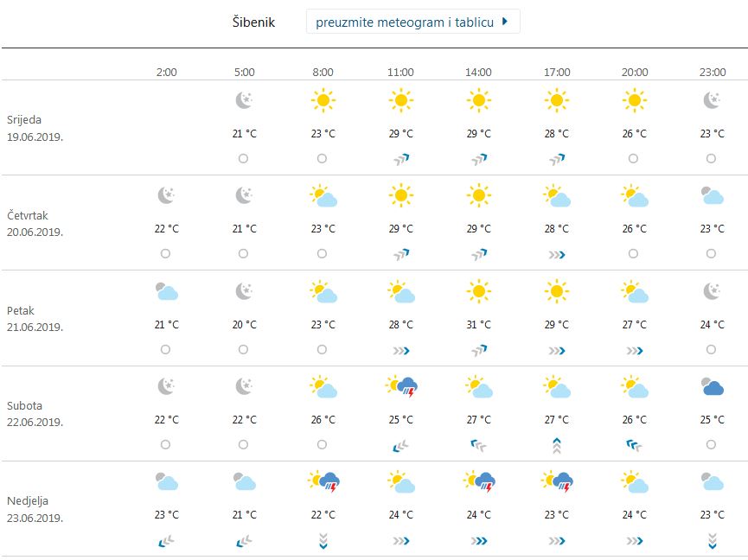The image size is (748, 560).
Task: Click the gust arrow icon under Petak 14:00
Action: tap(477, 350)
